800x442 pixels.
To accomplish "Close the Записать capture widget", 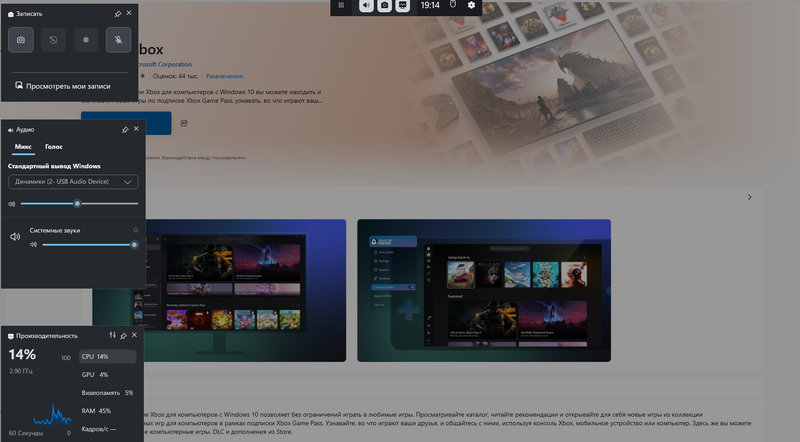I will [129, 13].
